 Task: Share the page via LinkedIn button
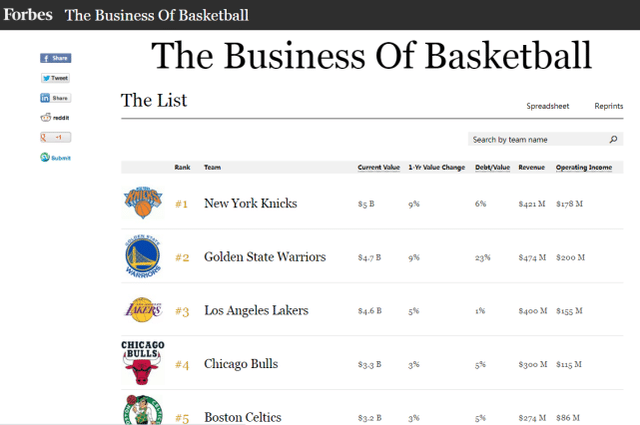[56, 98]
